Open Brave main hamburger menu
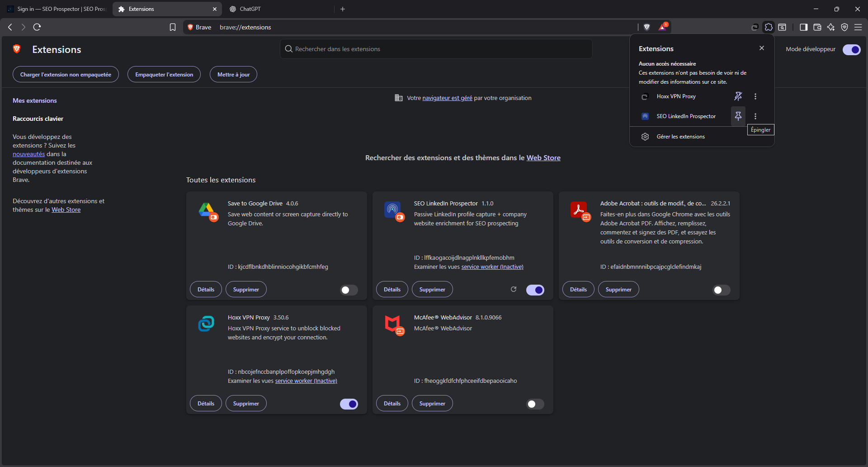The width and height of the screenshot is (868, 467). 858,27
